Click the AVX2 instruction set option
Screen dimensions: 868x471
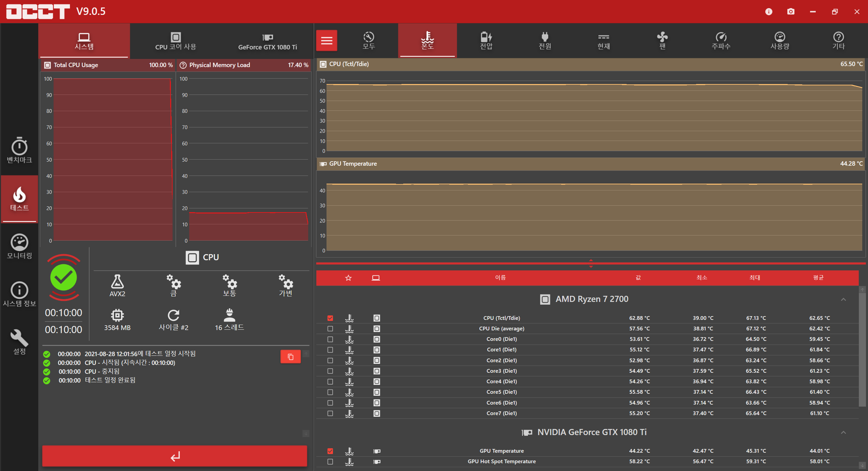click(117, 286)
